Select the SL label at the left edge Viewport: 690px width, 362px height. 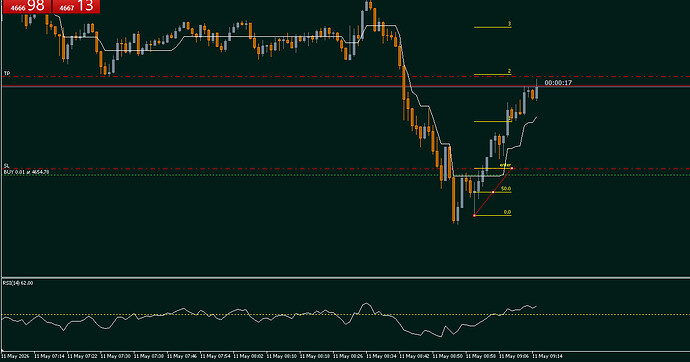click(x=7, y=166)
